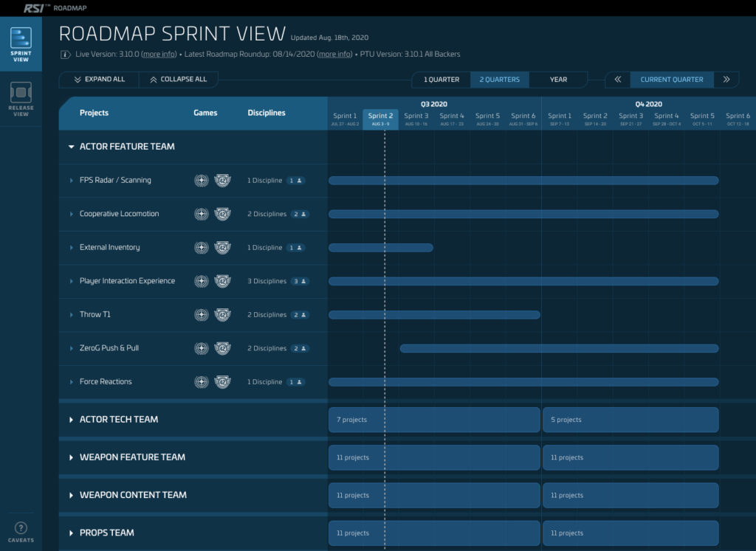The image size is (756, 551).
Task: Click Star Citizen game icon for Throw T1
Action: tap(201, 315)
